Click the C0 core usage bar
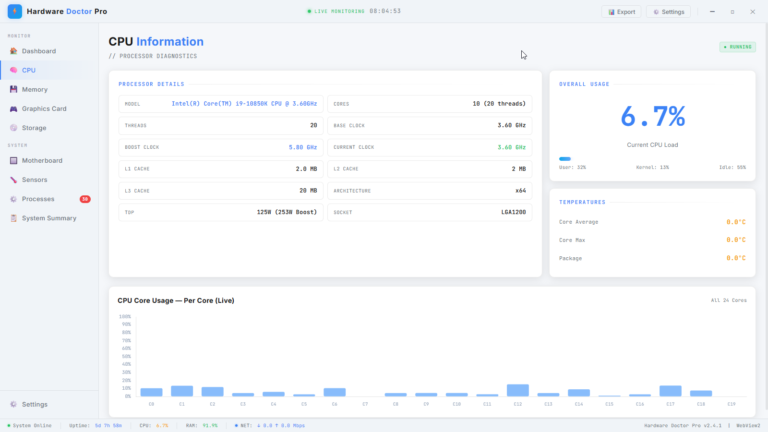 coord(151,392)
